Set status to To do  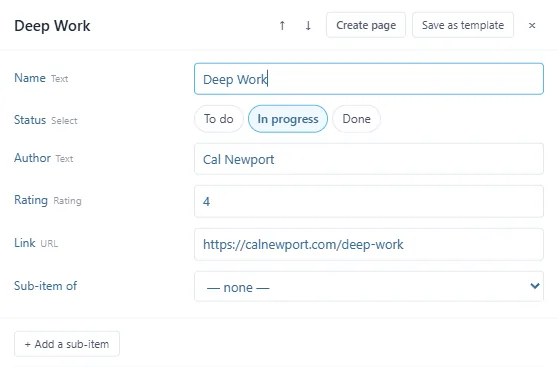click(x=219, y=119)
